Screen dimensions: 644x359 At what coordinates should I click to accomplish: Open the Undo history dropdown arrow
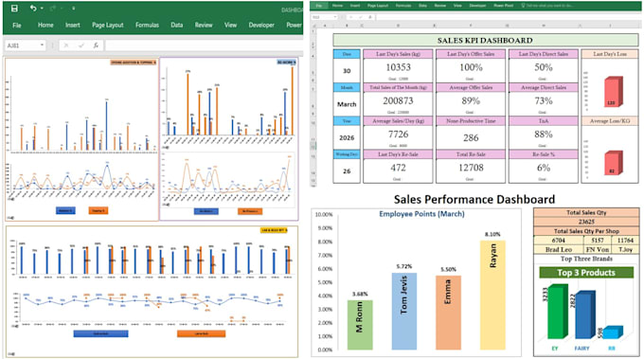tap(42, 9)
